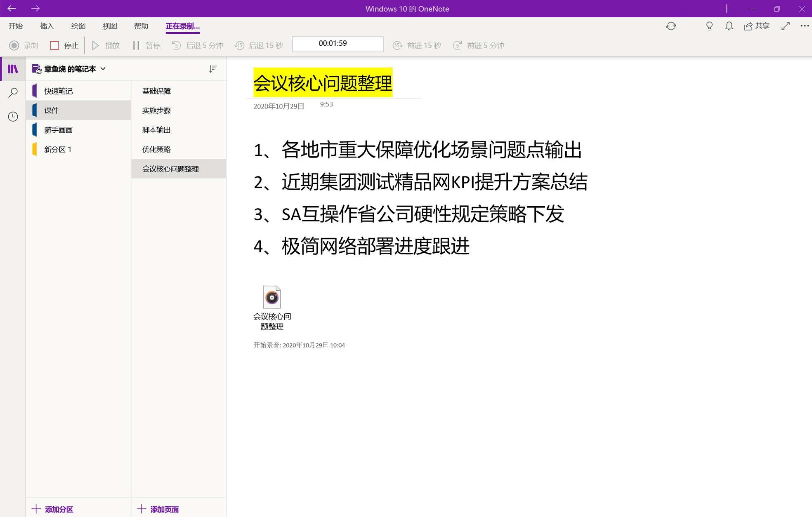Open the 会议核心问题整理 page in list
This screenshot has height=517, width=812.
click(179, 169)
